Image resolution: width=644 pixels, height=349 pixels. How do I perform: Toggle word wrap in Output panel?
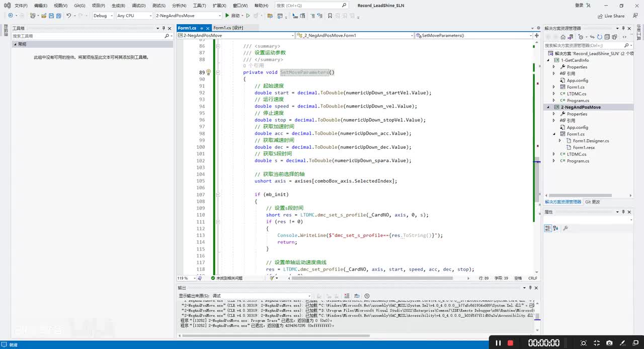tap(356, 296)
